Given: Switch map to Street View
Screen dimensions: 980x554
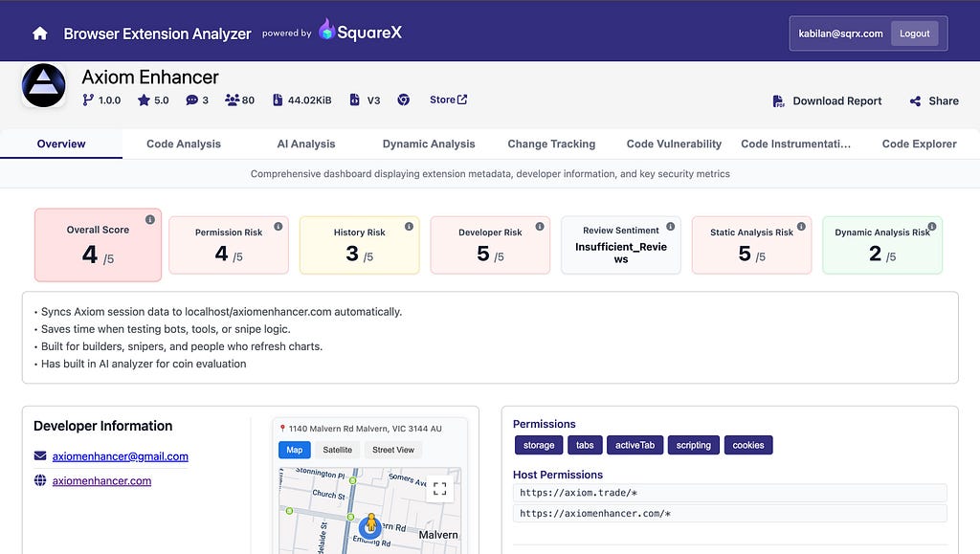Looking at the screenshot, I should (393, 450).
